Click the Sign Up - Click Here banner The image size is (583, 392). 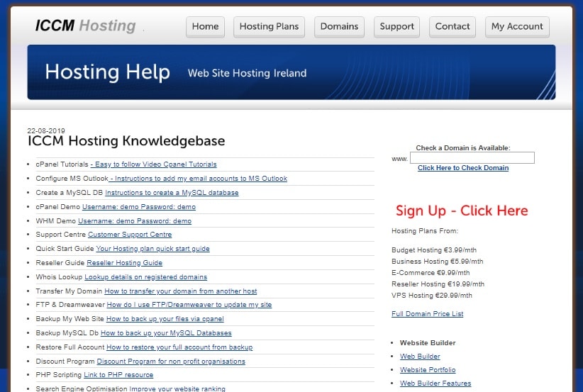coord(462,211)
